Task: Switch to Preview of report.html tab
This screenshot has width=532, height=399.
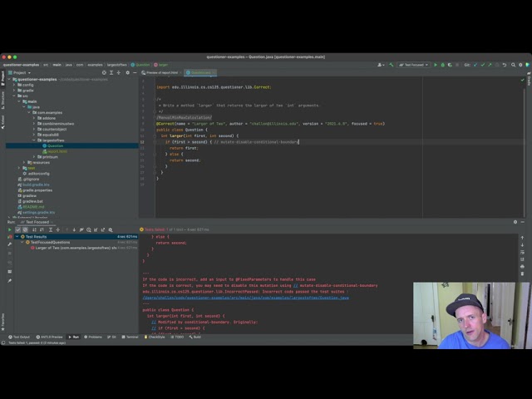Action: click(x=161, y=72)
